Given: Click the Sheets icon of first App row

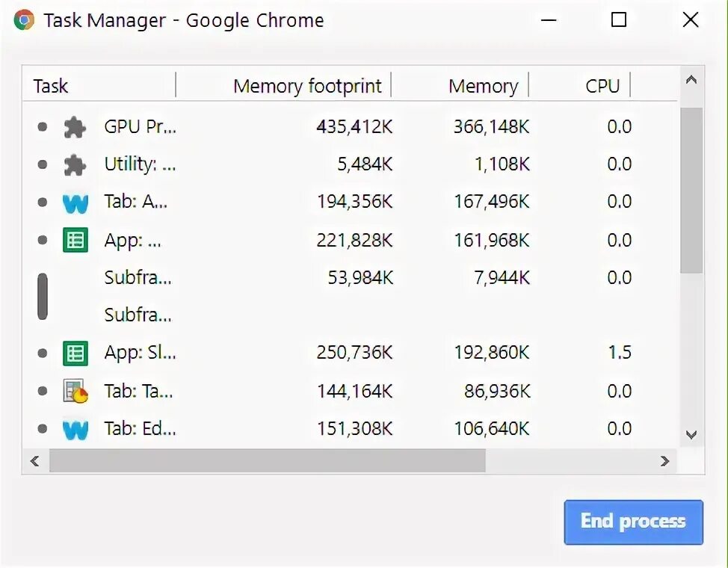Looking at the screenshot, I should (75, 240).
